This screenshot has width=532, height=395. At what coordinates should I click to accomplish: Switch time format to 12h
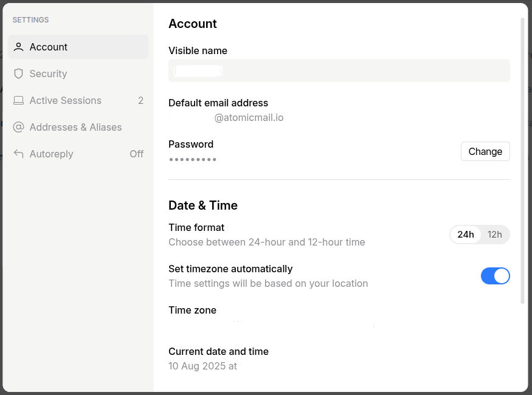(x=494, y=234)
